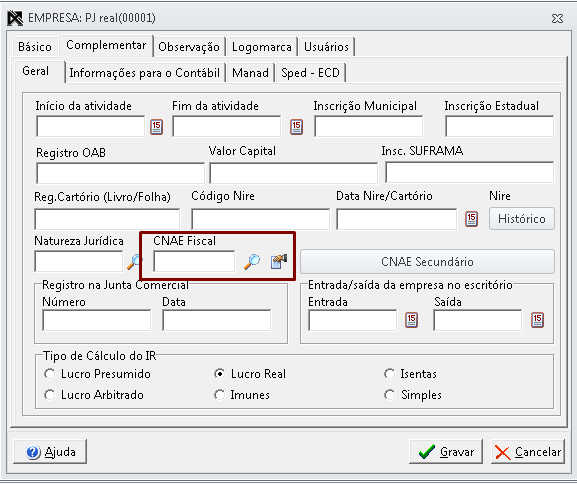Open calendar for Fim da atividade
Image resolution: width=577 pixels, height=484 pixels.
296,127
